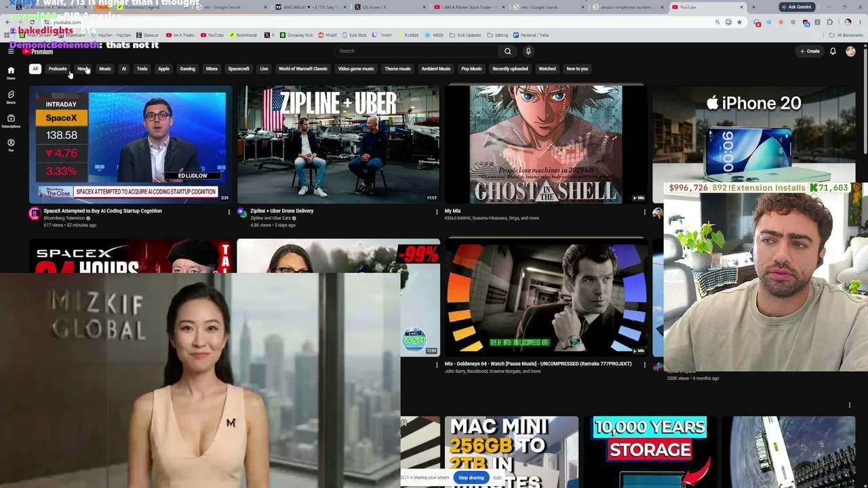The image size is (868, 488).
Task: Open the YouTube account avatar menu
Action: (x=850, y=51)
